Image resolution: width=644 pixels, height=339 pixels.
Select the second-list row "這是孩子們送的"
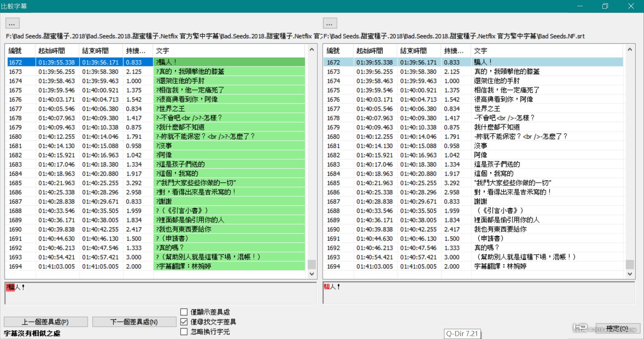[x=474, y=164]
